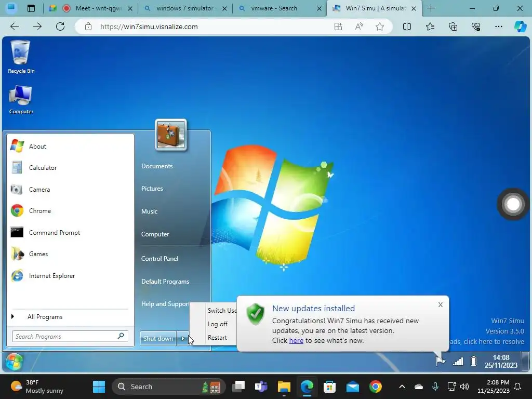
Task: Open a new browser tab
Action: pyautogui.click(x=431, y=8)
